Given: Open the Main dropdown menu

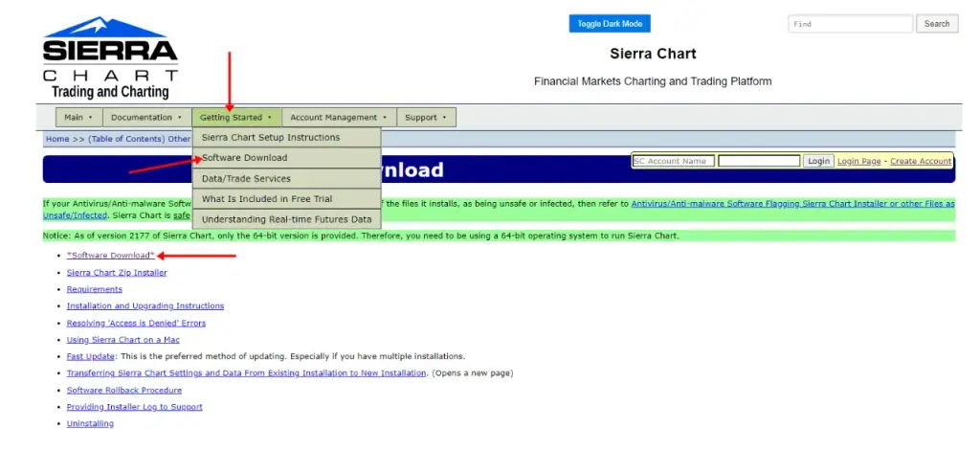Looking at the screenshot, I should [x=78, y=118].
